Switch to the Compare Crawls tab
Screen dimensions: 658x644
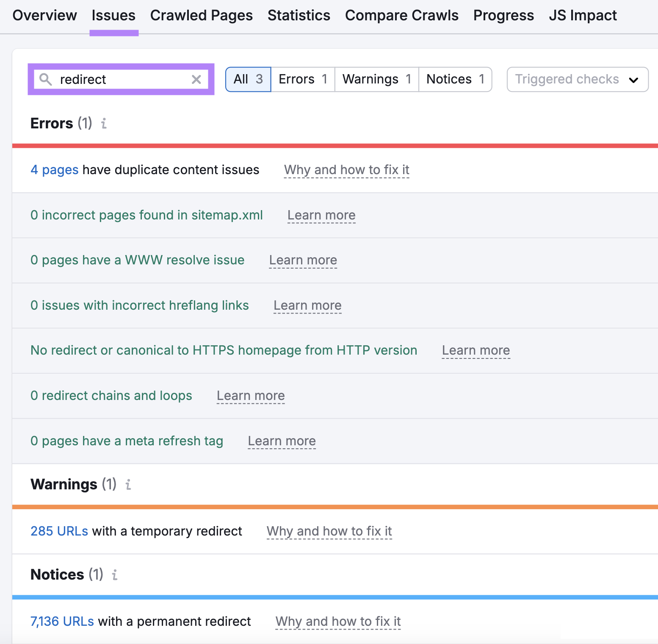point(401,15)
